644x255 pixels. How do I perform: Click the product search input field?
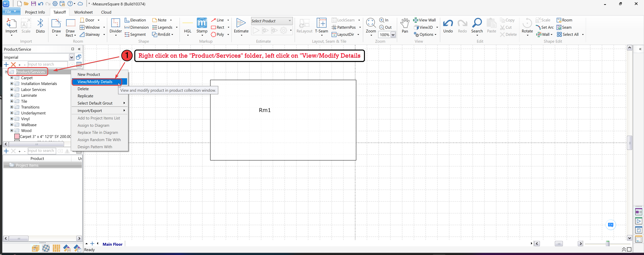pyautogui.click(x=48, y=64)
